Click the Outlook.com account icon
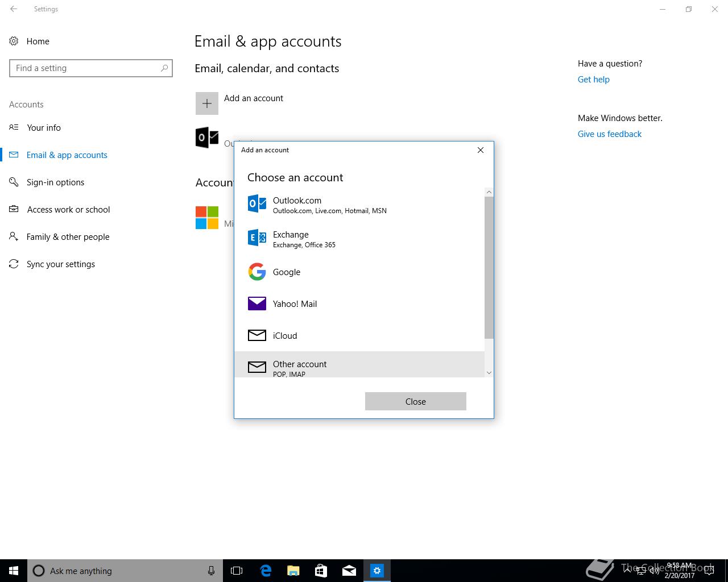The height and width of the screenshot is (582, 728). pyautogui.click(x=257, y=204)
